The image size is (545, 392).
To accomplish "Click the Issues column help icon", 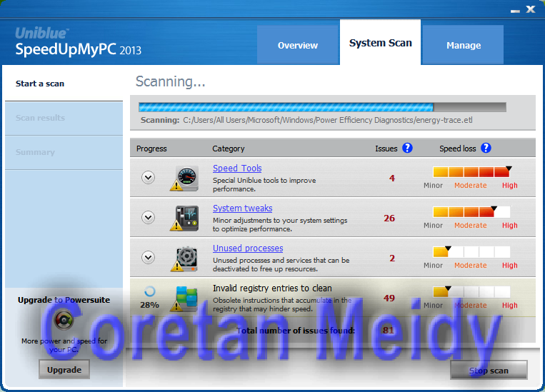I will click(x=407, y=148).
